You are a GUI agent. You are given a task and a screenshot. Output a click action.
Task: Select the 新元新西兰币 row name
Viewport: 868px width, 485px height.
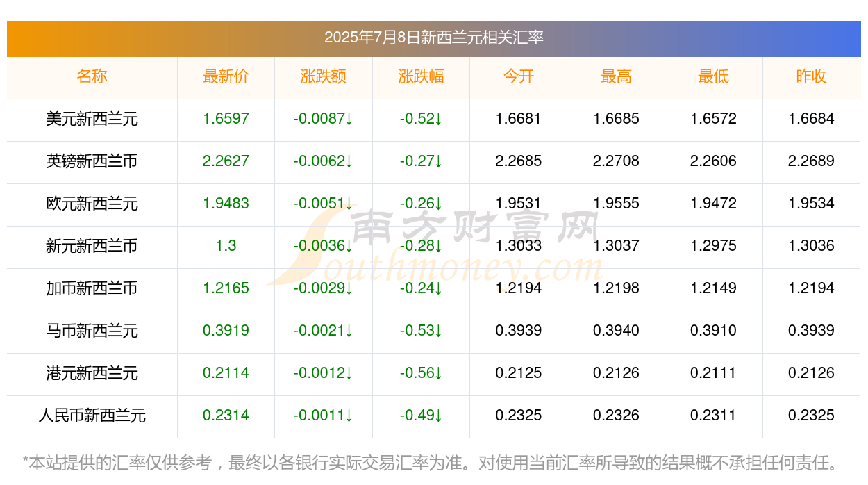click(92, 246)
